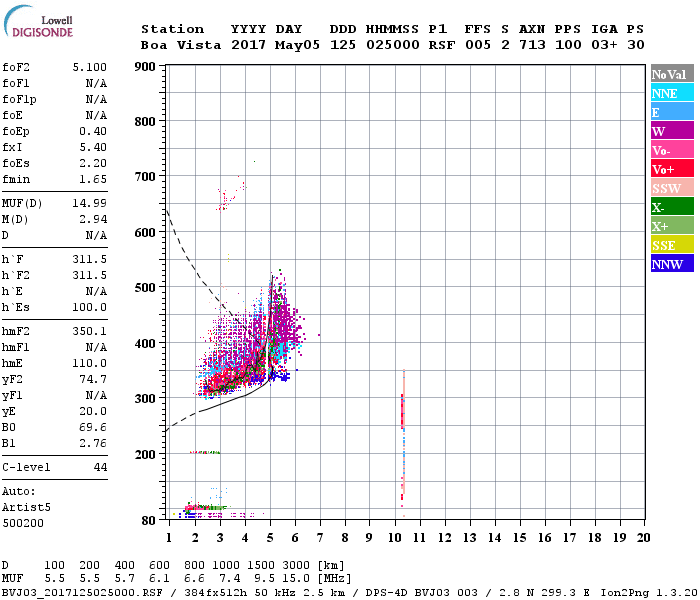Click the W purple legend swatch
Screen dimensions: 700x600
tap(672, 131)
